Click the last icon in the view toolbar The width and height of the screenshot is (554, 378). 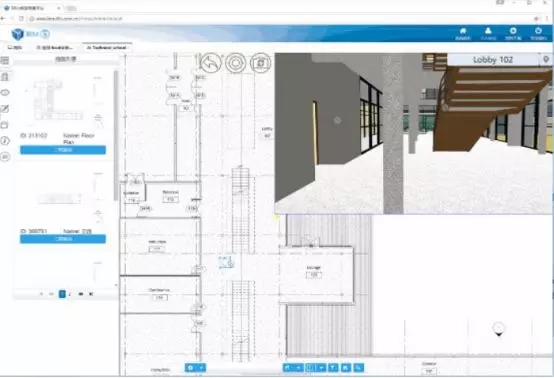[359, 368]
